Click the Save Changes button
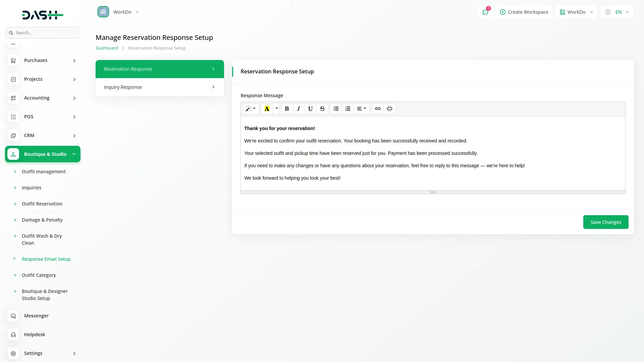The image size is (644, 362). [x=605, y=222]
